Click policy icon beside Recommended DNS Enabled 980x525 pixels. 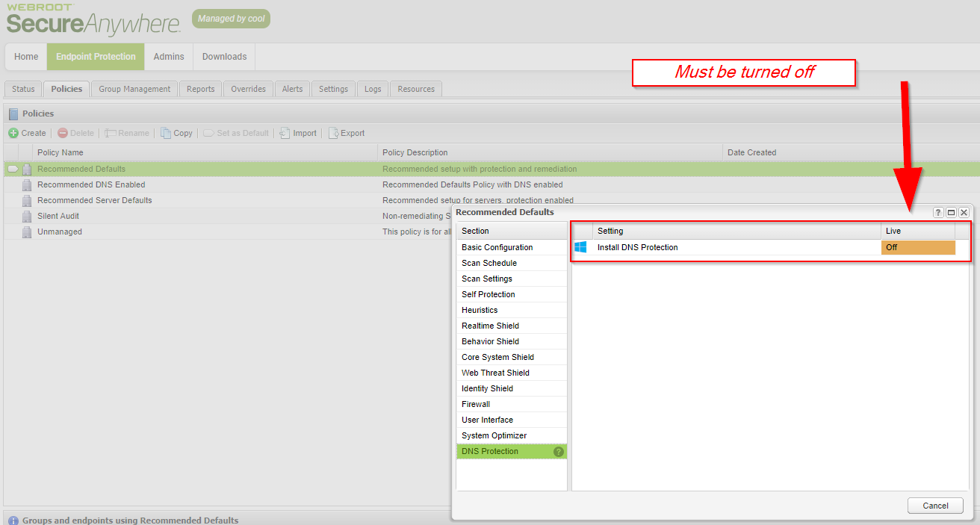point(27,184)
